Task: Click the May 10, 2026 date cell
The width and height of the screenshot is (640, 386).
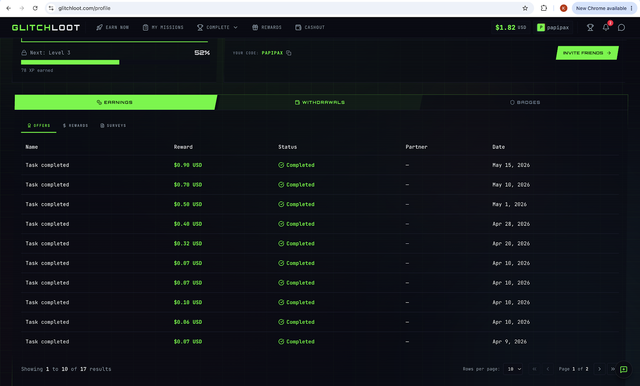Action: coord(511,185)
